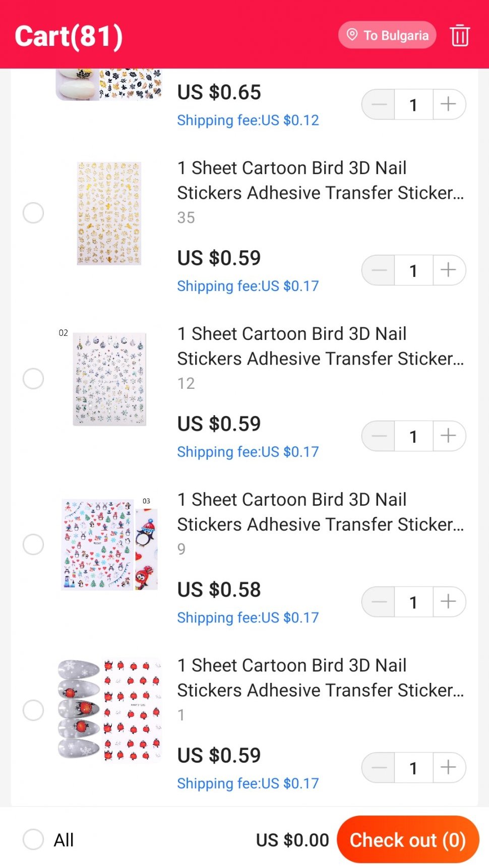Open the To Bulgaria shipping destination selector
Screen dimensions: 489x868
(387, 35)
